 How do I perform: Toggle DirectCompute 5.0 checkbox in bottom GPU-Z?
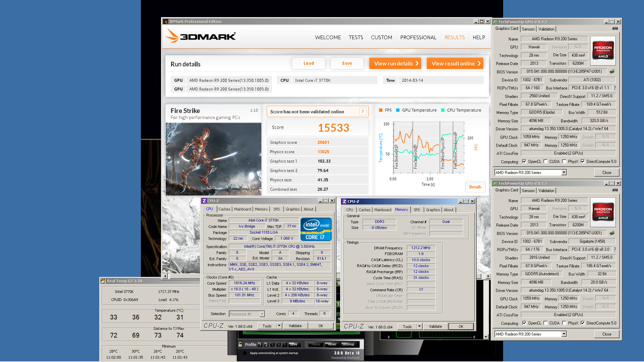coord(583,323)
